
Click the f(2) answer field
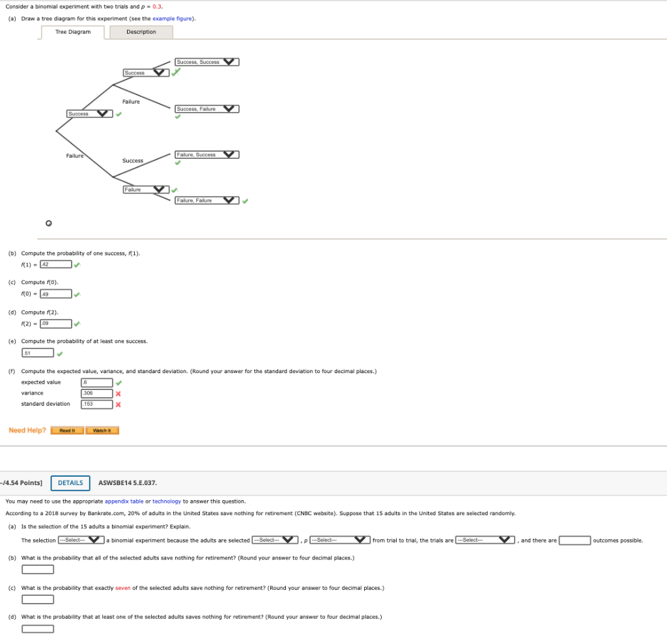pyautogui.click(x=56, y=324)
